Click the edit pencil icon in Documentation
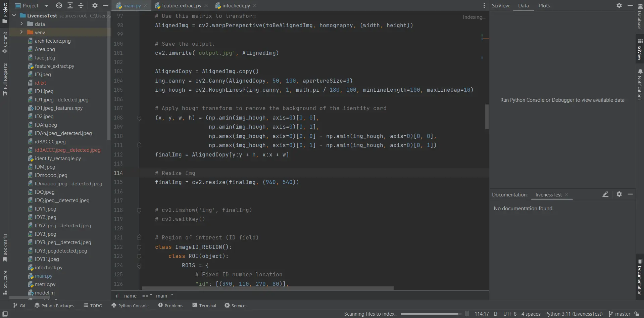644x318 pixels. [605, 194]
